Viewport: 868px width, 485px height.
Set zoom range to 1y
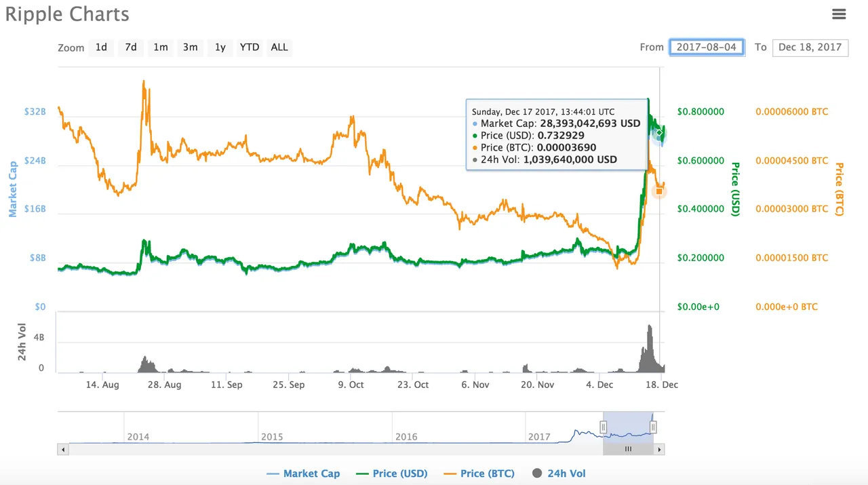pyautogui.click(x=220, y=47)
